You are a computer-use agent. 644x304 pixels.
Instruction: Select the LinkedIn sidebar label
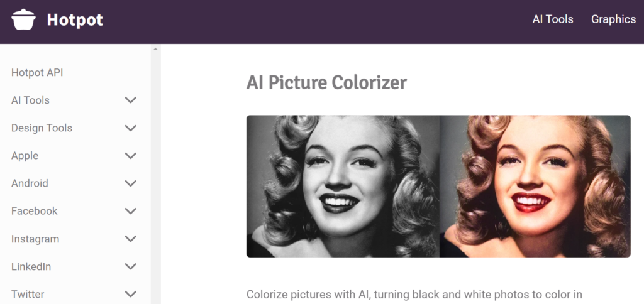[31, 267]
